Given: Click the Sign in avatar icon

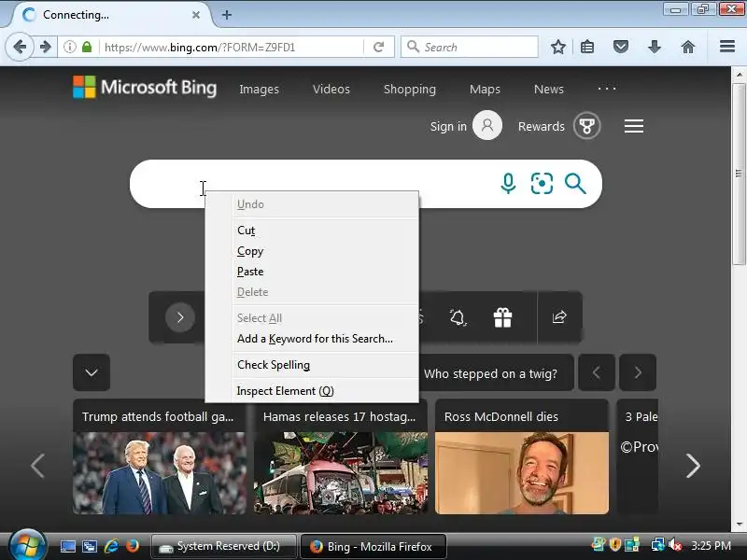Looking at the screenshot, I should [486, 126].
